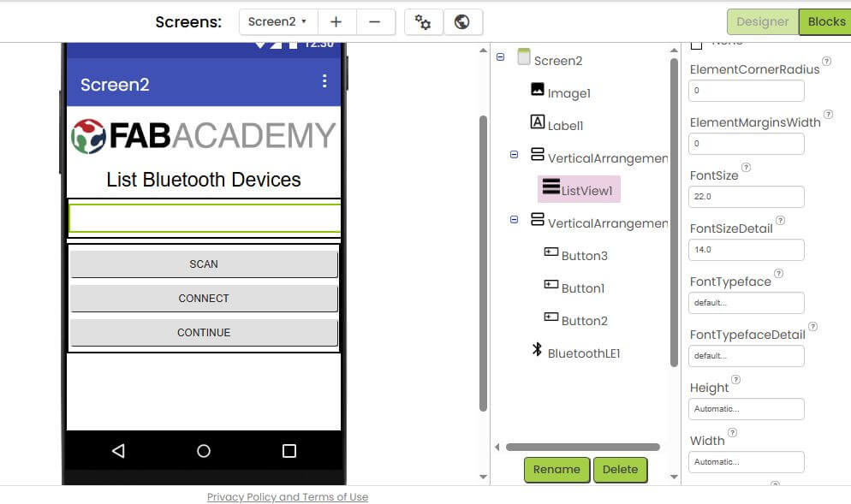Click ElementMarginsWidth help icon
This screenshot has height=504, width=851.
828,115
